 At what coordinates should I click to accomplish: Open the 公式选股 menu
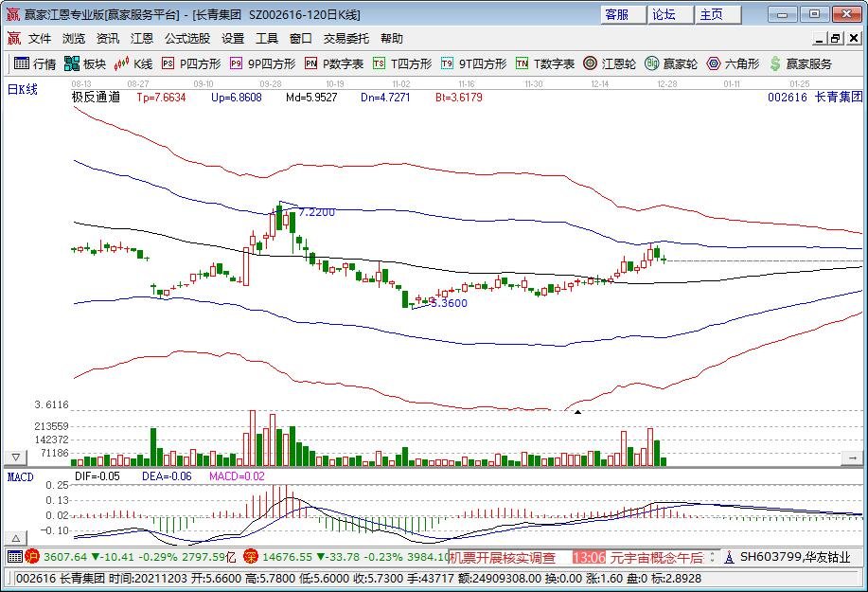[x=187, y=38]
